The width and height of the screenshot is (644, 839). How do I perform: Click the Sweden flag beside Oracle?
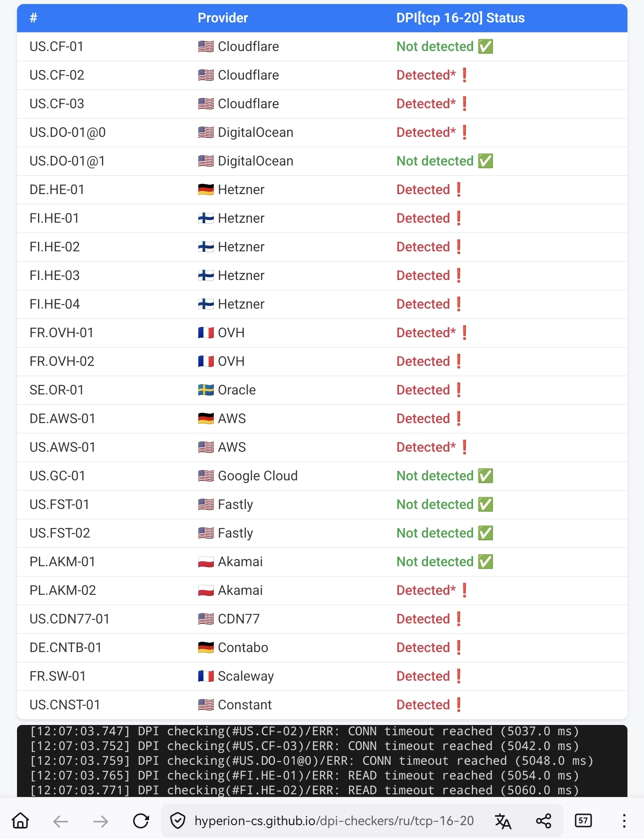(206, 390)
